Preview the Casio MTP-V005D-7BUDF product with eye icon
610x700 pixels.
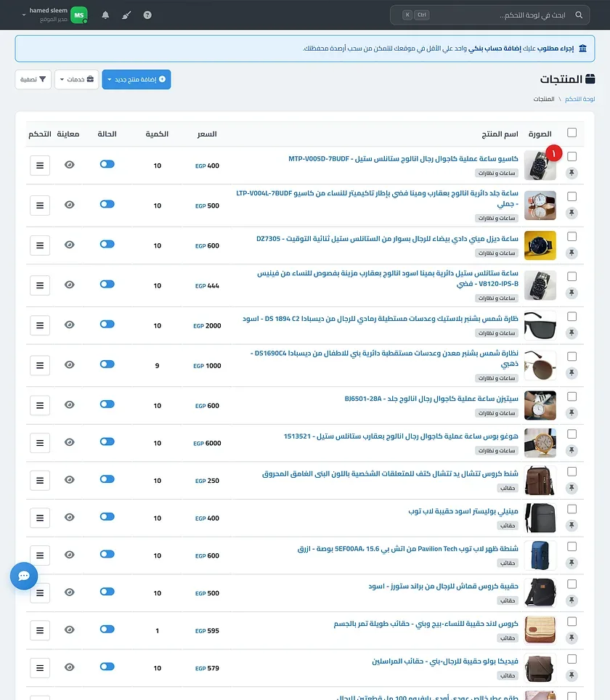[69, 165]
